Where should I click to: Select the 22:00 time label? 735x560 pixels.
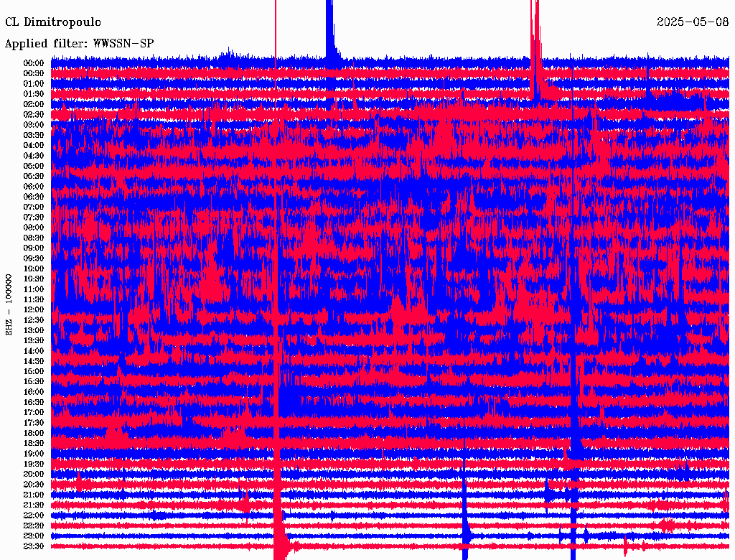(34, 515)
